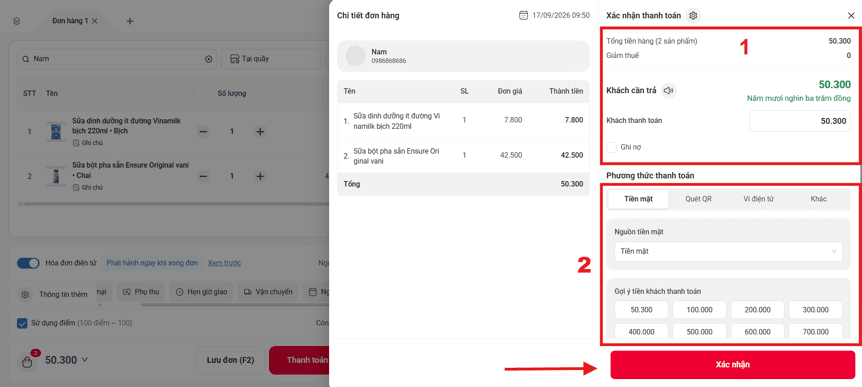The image size is (862, 387).
Task: Click the speaker icon beside Khách cần trả
Action: pos(668,91)
